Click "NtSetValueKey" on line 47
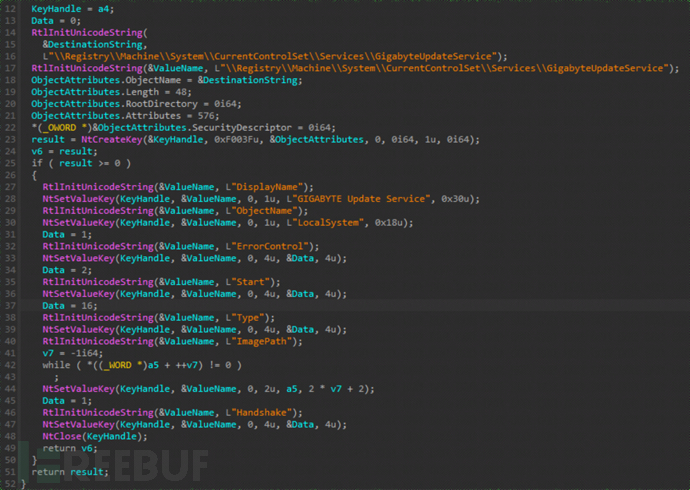 click(78, 424)
